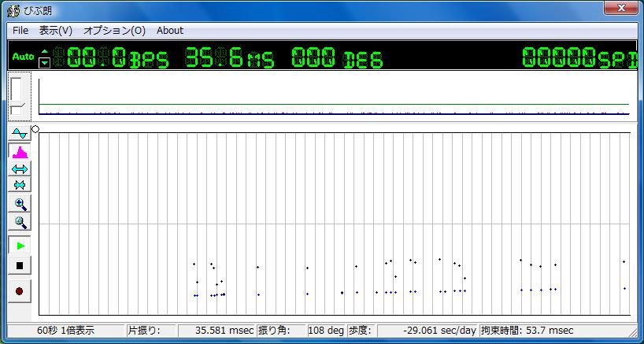Select the sine waveform display icon

[20, 134]
